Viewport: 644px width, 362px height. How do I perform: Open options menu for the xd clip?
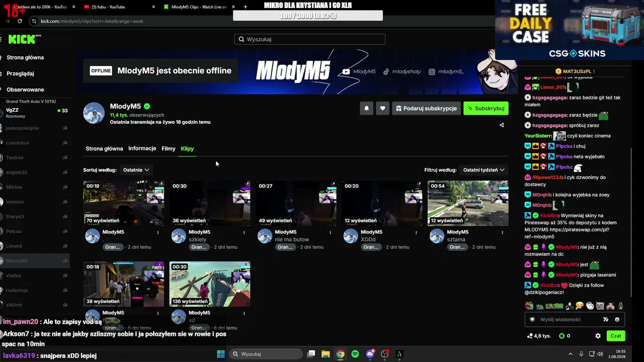point(244,313)
